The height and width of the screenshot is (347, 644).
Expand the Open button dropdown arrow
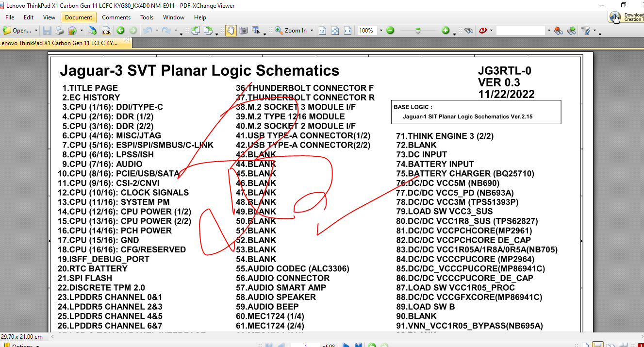tap(36, 31)
